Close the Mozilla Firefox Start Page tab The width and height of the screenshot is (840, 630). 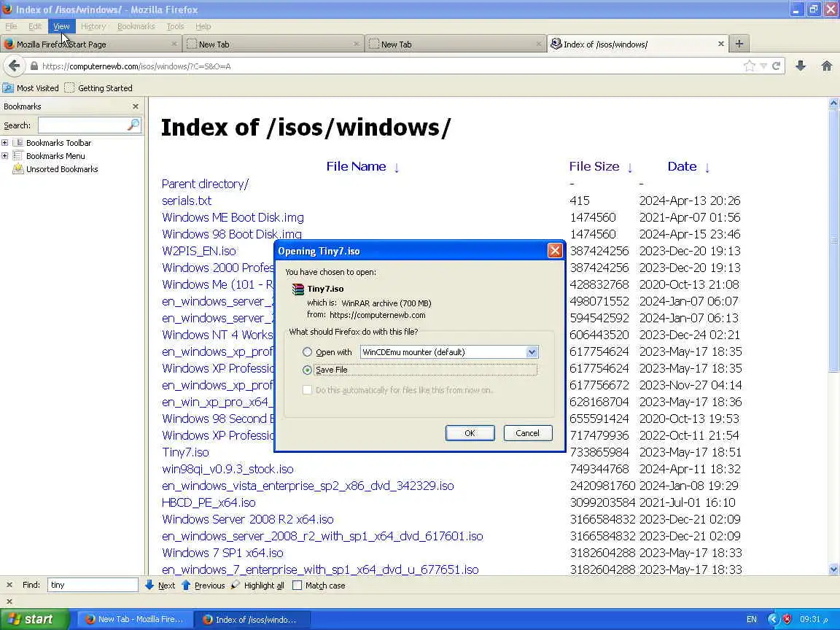(x=174, y=44)
